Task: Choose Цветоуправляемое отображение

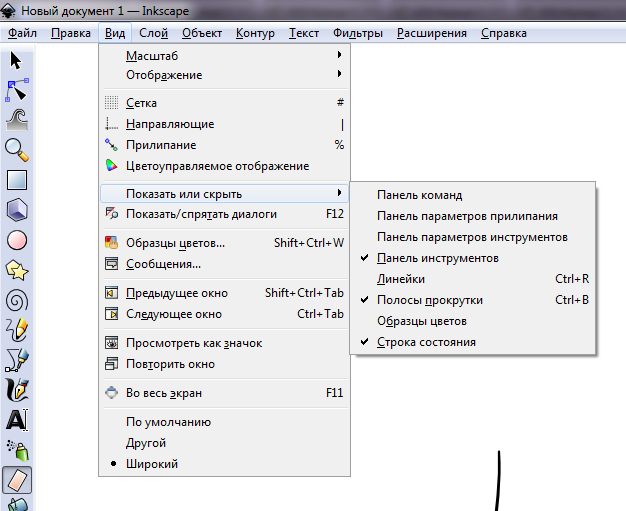Action: pos(224,166)
